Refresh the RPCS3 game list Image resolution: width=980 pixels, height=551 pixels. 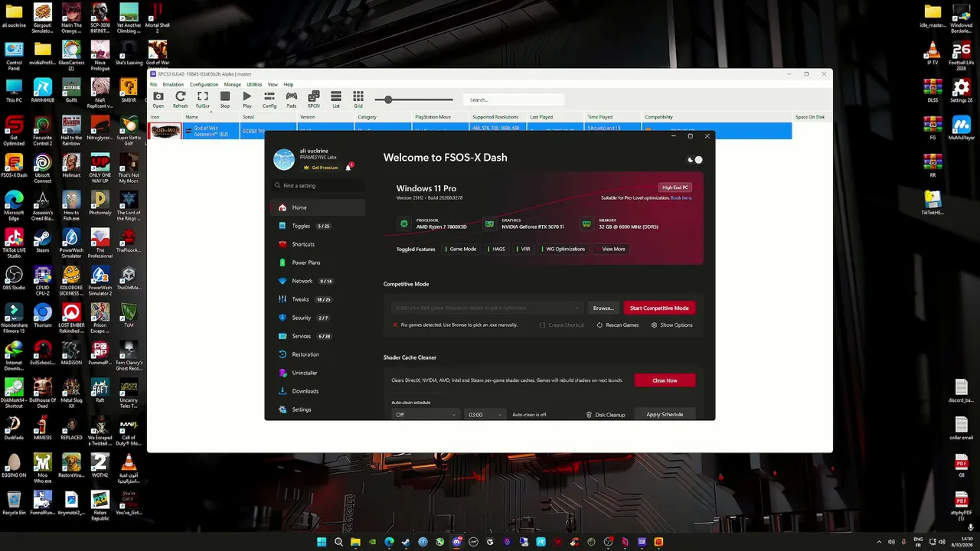(180, 99)
